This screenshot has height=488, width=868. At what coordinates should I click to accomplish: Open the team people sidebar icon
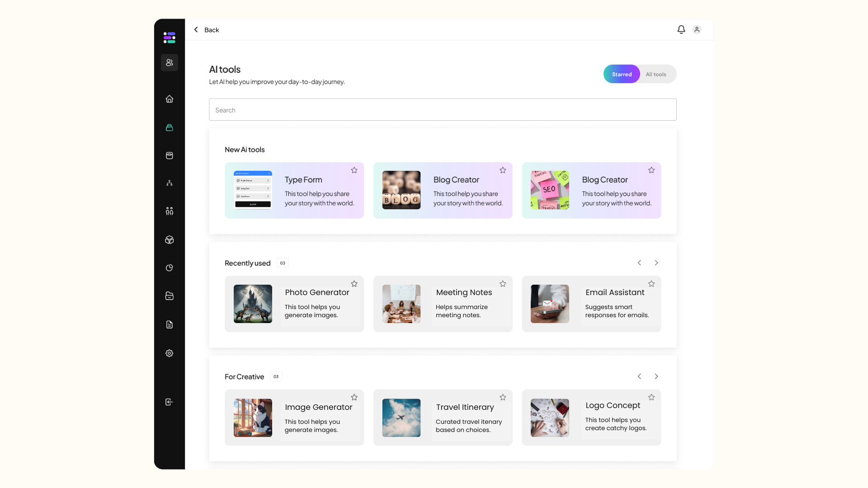[170, 211]
